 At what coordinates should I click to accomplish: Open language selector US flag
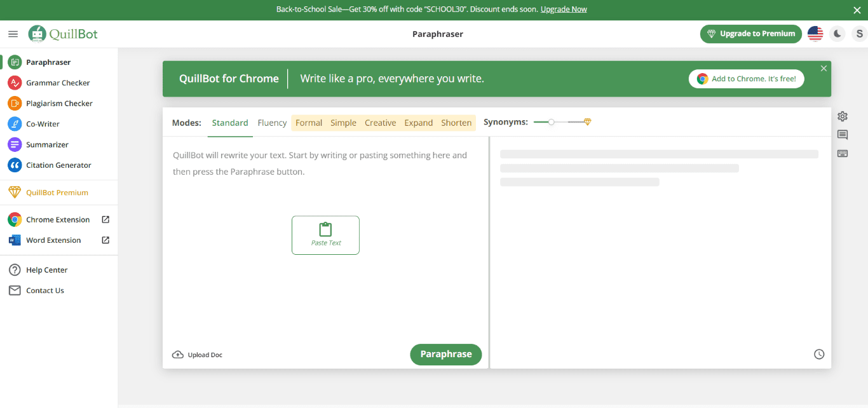coord(815,34)
